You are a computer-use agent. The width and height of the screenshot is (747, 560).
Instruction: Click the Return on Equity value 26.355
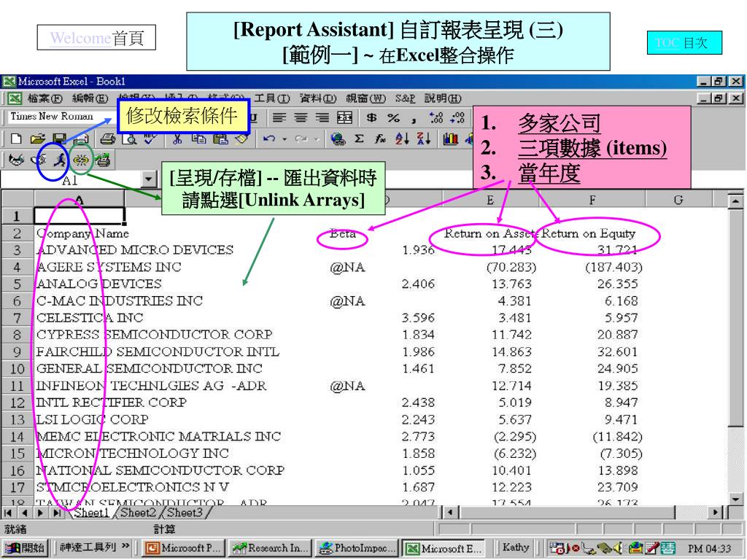[x=617, y=284]
